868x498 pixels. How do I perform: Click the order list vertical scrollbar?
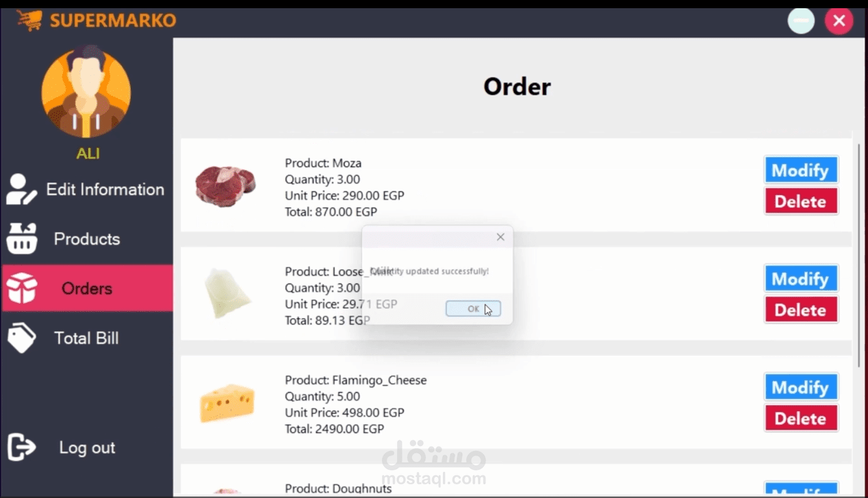(859, 254)
